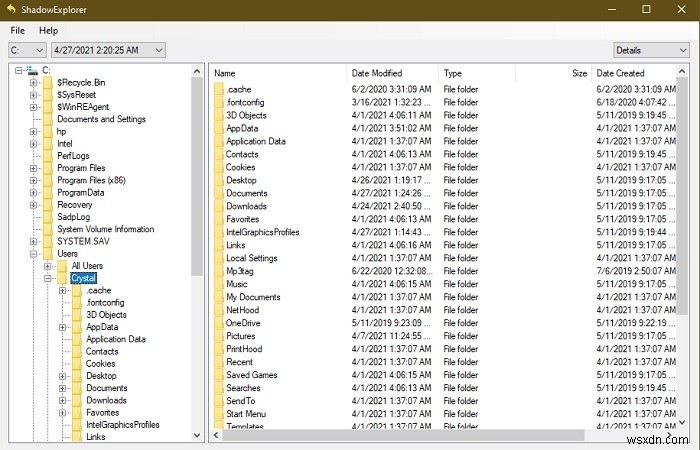The image size is (700, 450).
Task: Click the Mp3tag folder icon in file list
Action: tap(218, 271)
